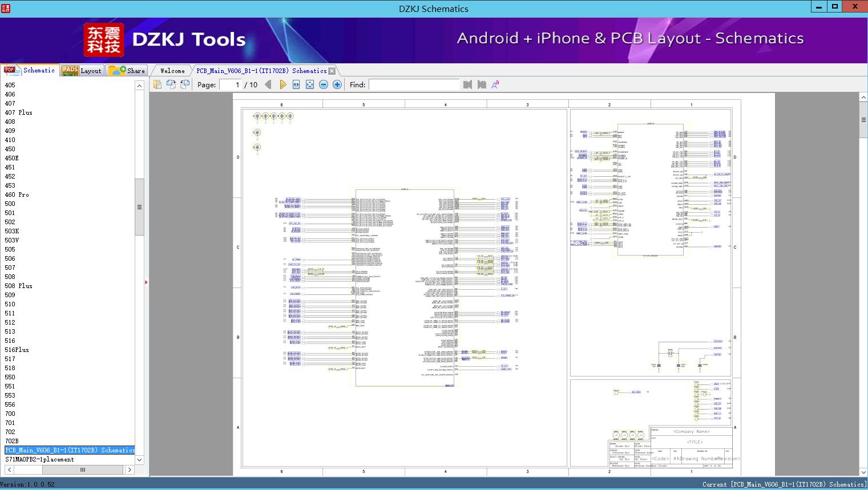Click the schematic viewer vertical scrollbar thumb
The image size is (868, 490).
[x=863, y=120]
